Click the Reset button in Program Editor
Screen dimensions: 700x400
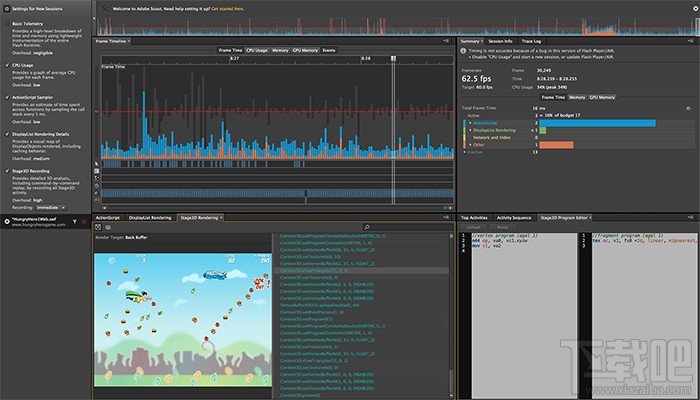[502, 227]
